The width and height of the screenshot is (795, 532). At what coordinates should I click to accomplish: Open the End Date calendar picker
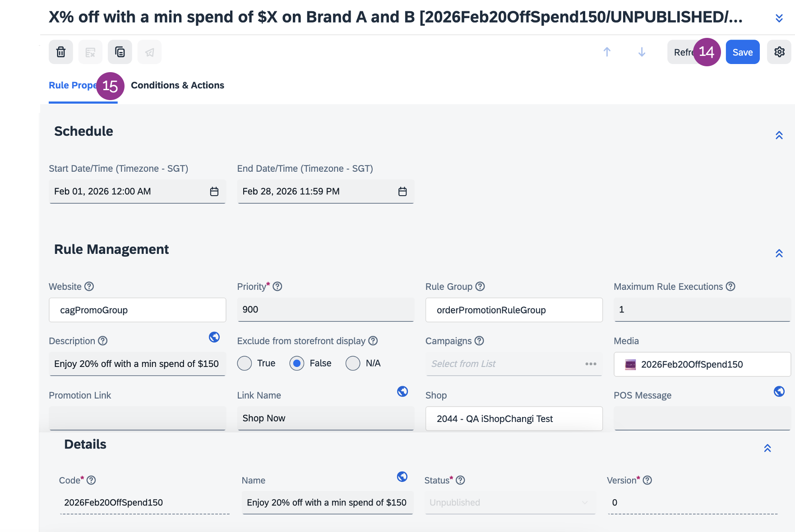[x=402, y=192]
